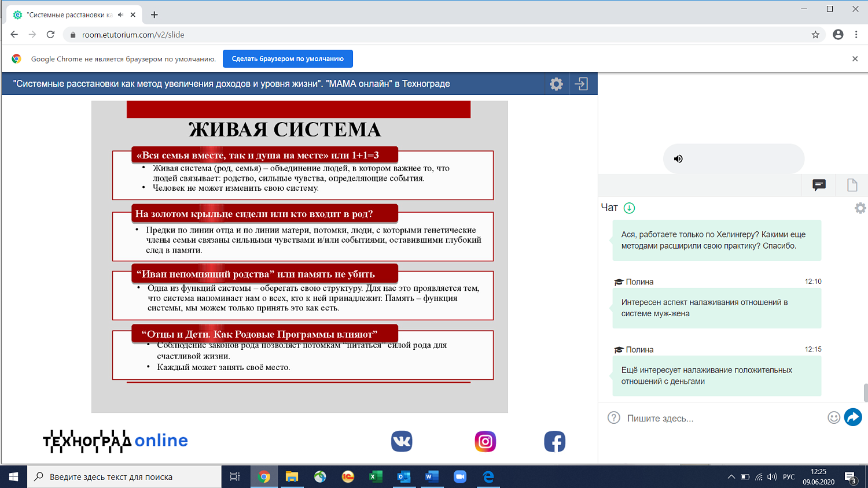
Task: Click the question mark icon beside chat input
Action: point(614,417)
